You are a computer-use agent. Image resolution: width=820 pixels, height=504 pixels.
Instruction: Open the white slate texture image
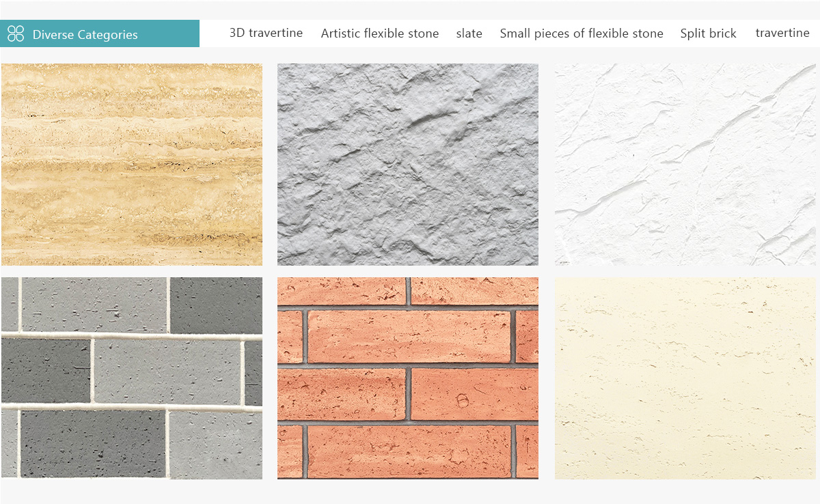click(x=685, y=165)
